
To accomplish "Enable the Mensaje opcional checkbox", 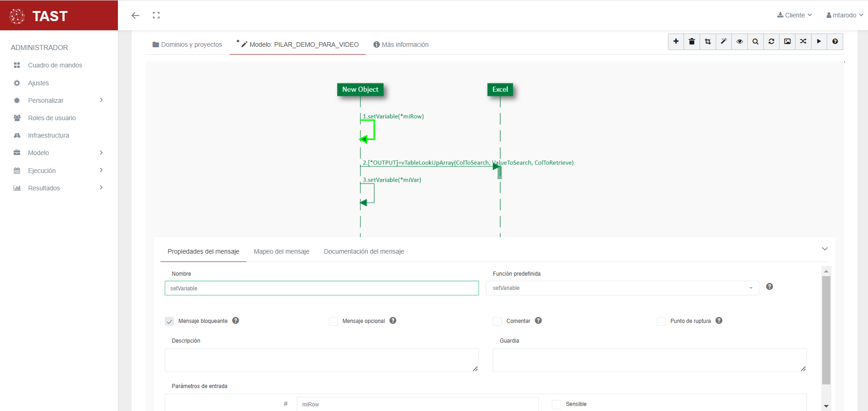I will pyautogui.click(x=334, y=321).
